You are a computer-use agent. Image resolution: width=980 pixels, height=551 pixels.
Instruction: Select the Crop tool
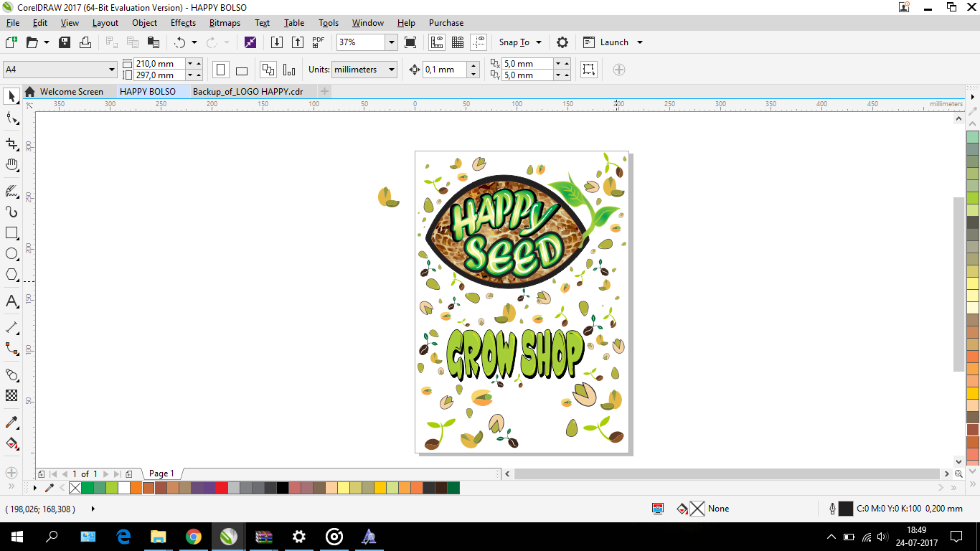(11, 144)
